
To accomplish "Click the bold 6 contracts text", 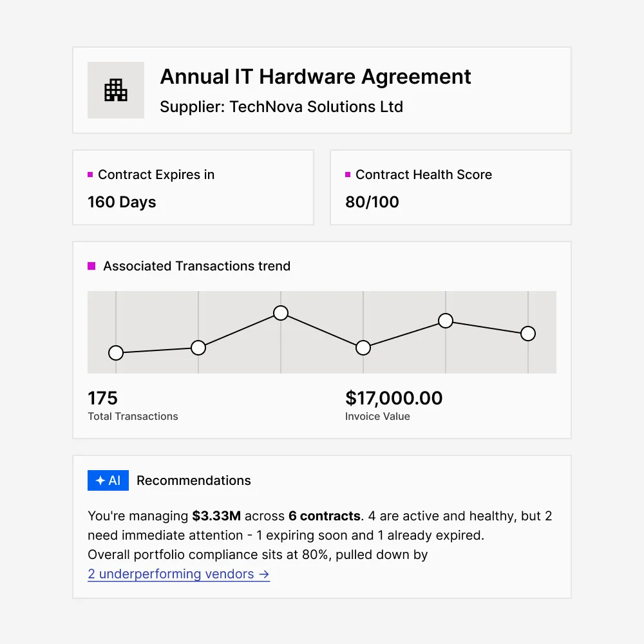I will tap(325, 516).
